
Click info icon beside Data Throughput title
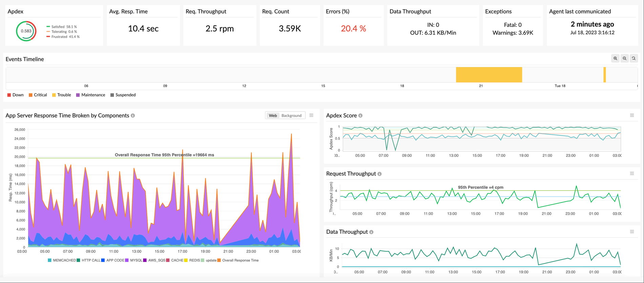coord(371,232)
